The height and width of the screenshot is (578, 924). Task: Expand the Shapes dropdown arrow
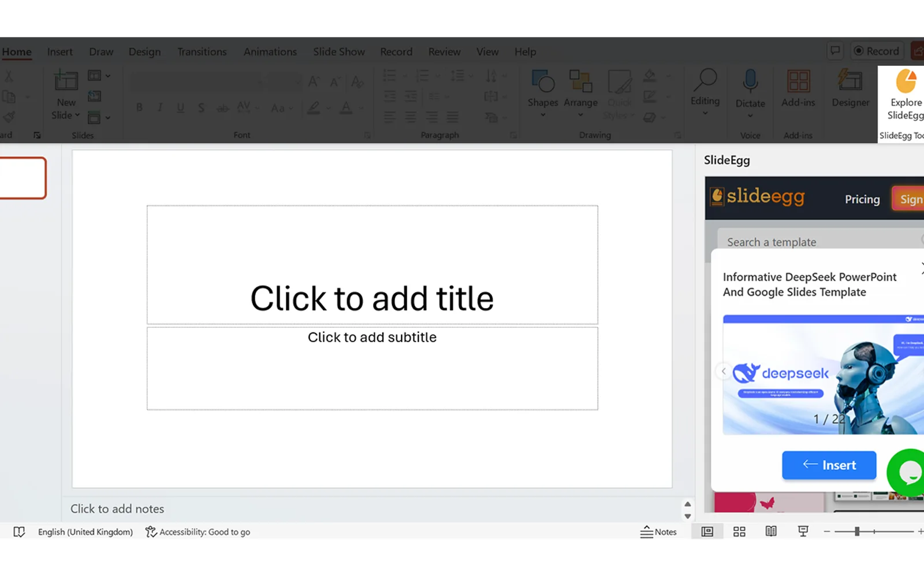(543, 114)
